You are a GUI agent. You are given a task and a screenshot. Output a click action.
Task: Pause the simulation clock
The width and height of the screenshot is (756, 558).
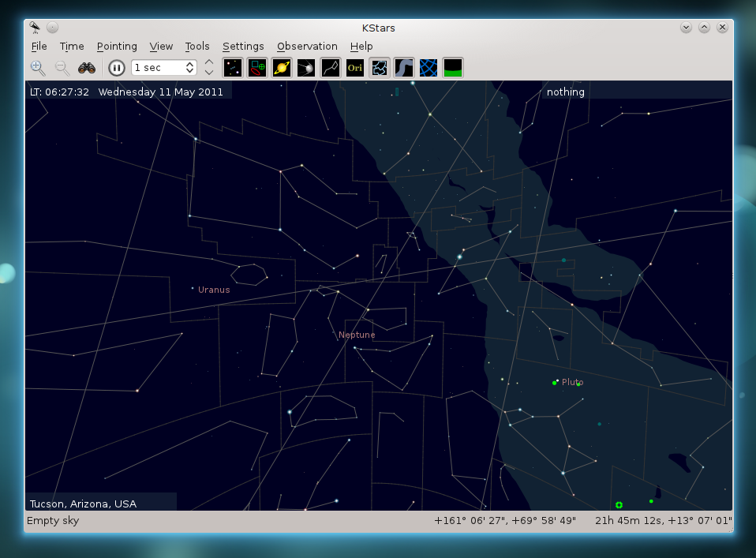click(x=116, y=68)
